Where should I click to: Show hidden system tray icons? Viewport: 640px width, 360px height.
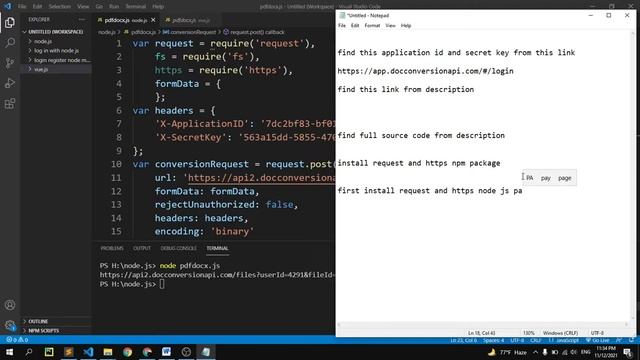536,352
